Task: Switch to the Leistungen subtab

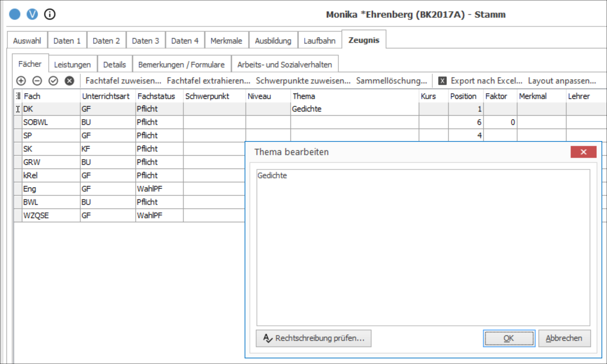Action: click(x=72, y=64)
